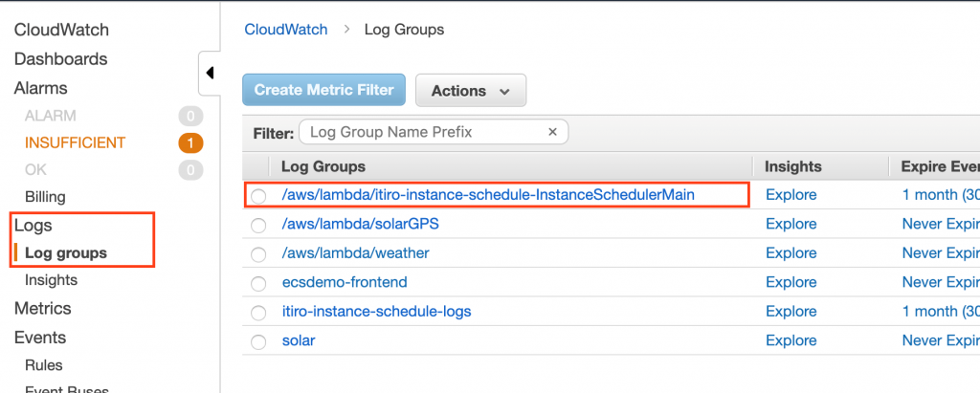980x393 pixels.
Task: Open the /aws/lambda/weather log group
Action: point(355,253)
